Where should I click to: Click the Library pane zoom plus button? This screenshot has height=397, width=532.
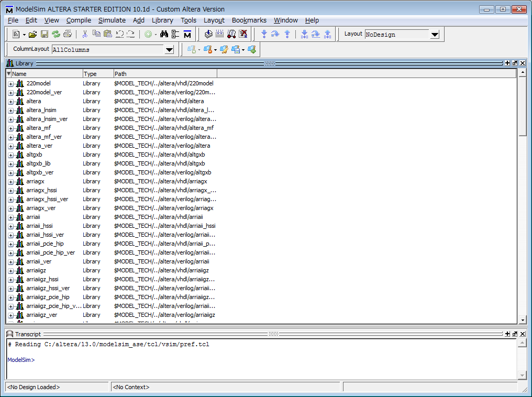click(507, 63)
